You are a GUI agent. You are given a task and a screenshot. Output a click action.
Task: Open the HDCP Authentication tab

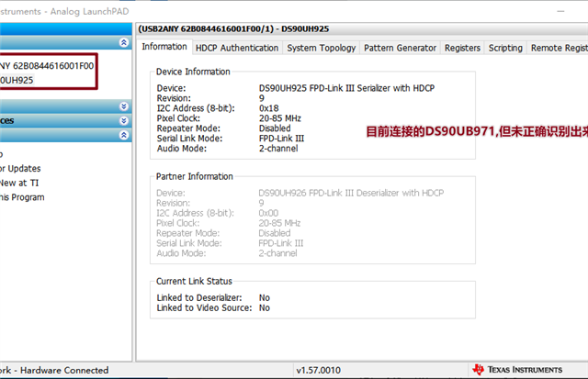[237, 48]
